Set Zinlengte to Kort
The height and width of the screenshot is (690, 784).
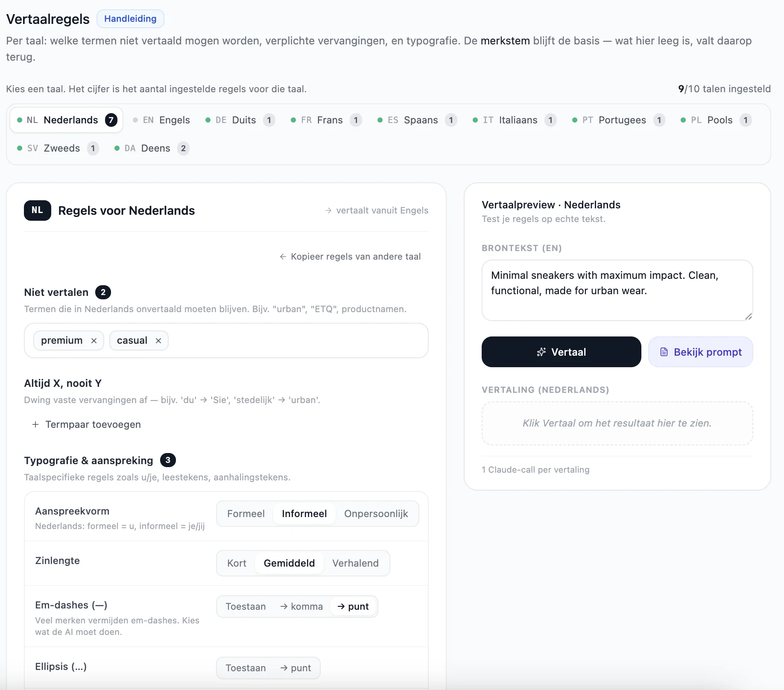tap(237, 563)
